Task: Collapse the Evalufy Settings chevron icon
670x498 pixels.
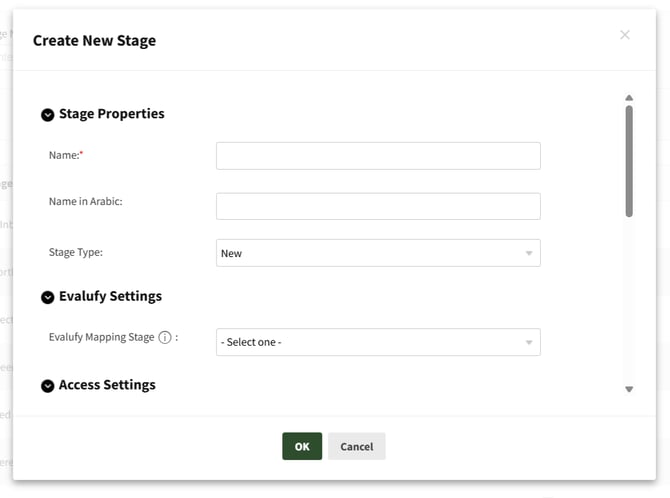Action: (47, 297)
